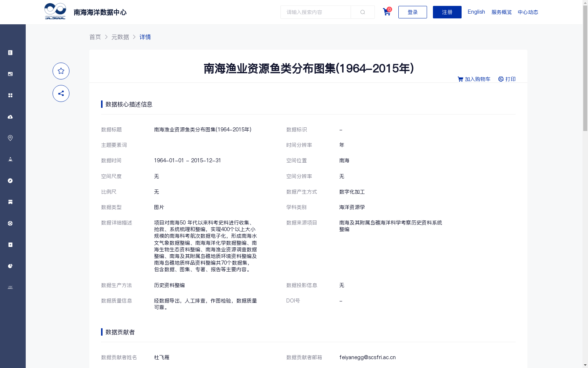Open the image gallery sidebar icon
The image size is (588, 368).
pyautogui.click(x=10, y=74)
